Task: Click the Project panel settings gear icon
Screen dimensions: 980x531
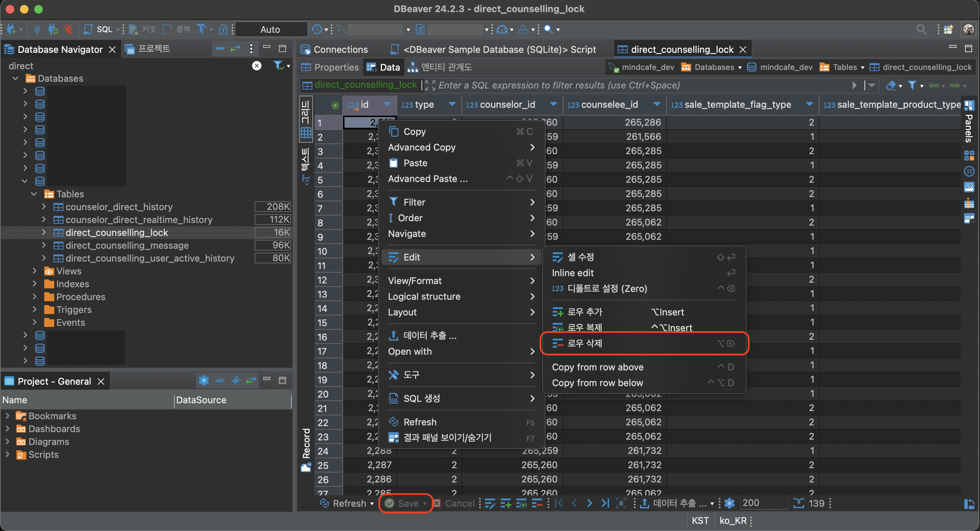Action: coord(204,380)
